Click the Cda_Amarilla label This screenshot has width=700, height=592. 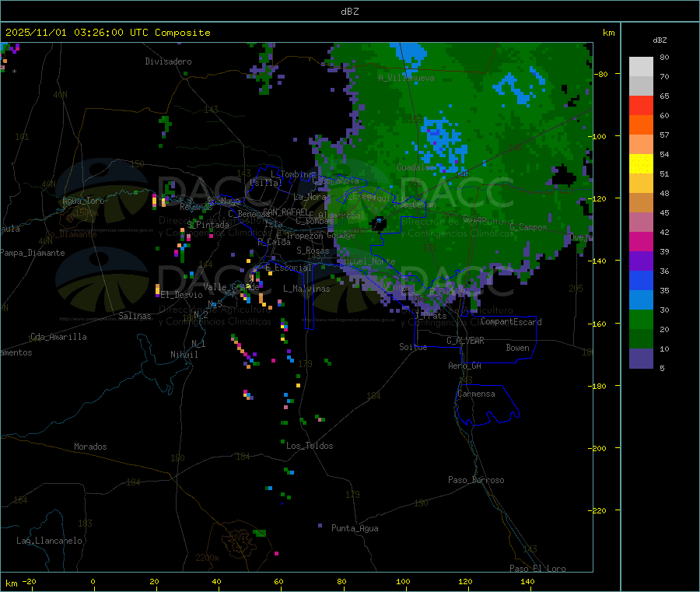[x=58, y=337]
